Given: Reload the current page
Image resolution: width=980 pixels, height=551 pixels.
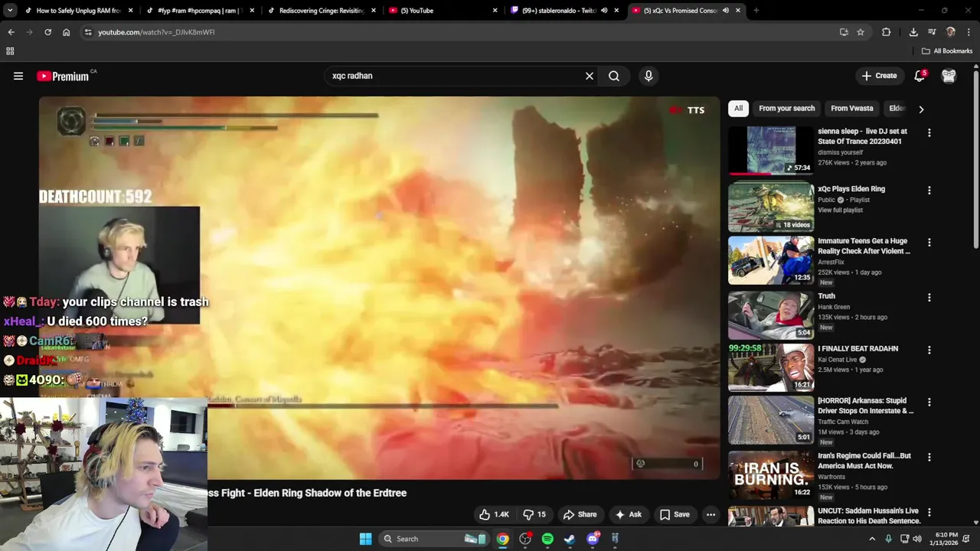Looking at the screenshot, I should [47, 32].
